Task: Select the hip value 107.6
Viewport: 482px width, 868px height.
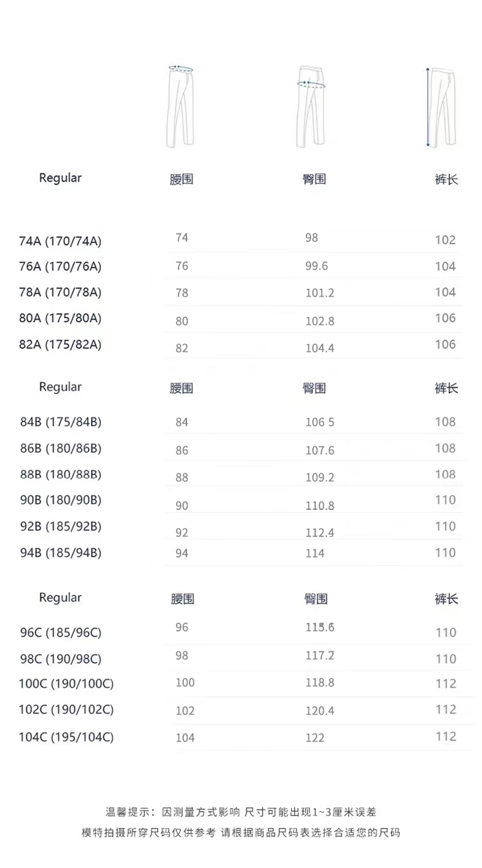Action: 320,450
